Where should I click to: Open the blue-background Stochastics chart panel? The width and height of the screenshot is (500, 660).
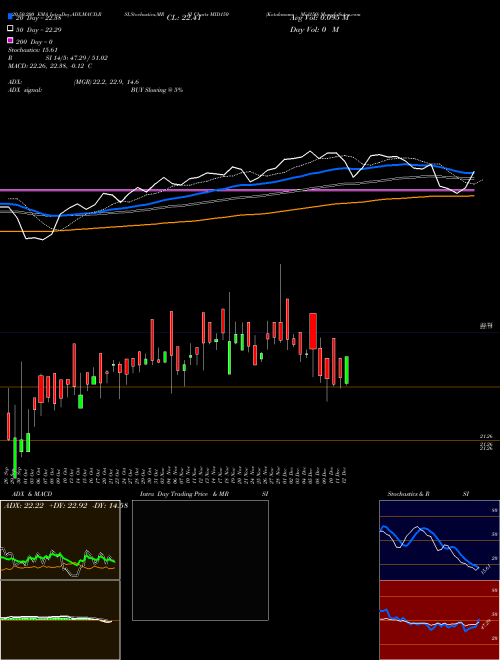pyautogui.click(x=439, y=540)
